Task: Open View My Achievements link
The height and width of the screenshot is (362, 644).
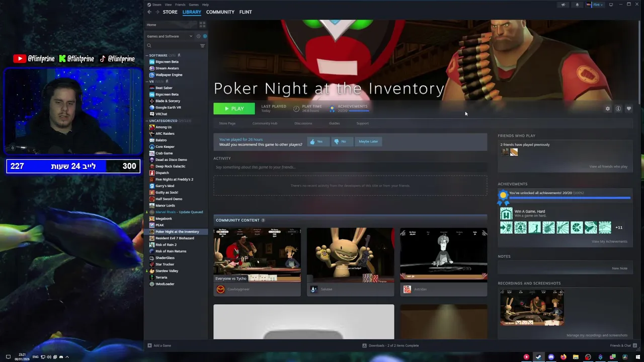Action: pyautogui.click(x=609, y=241)
